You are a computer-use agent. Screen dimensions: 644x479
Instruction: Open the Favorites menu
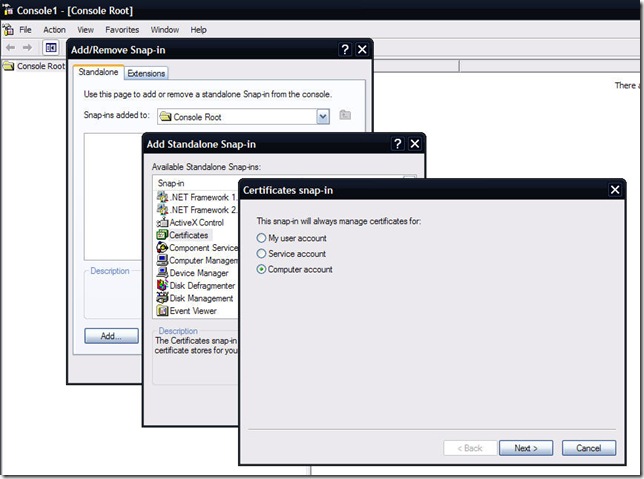click(122, 30)
